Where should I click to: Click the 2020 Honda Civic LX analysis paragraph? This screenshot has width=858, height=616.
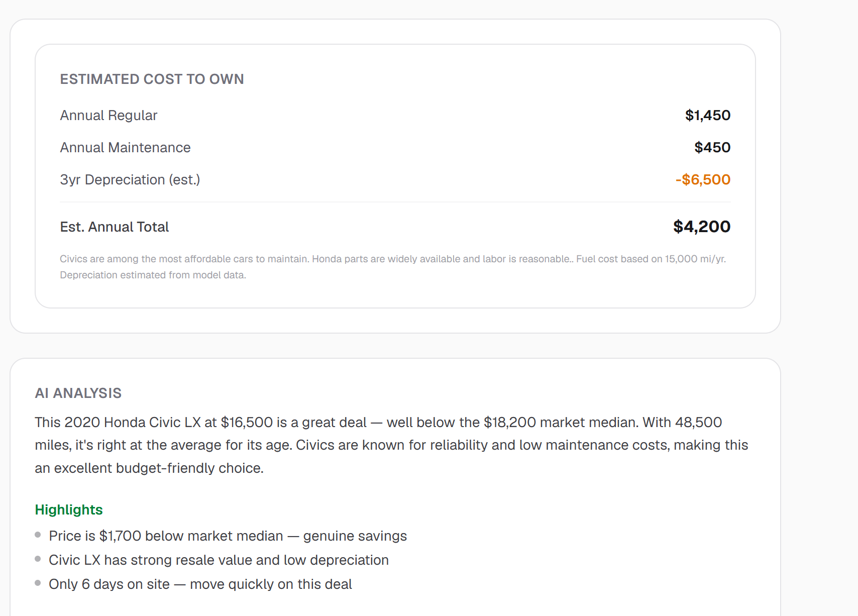[x=391, y=445]
